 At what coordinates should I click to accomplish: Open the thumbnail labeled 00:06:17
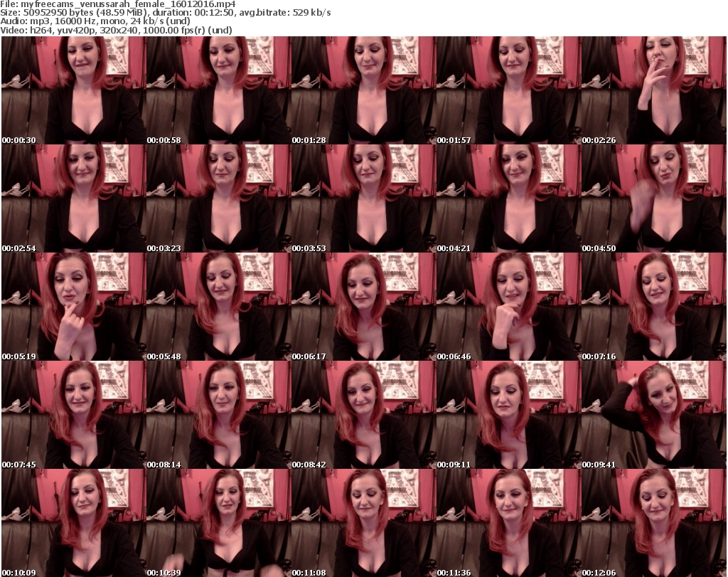coord(363,307)
